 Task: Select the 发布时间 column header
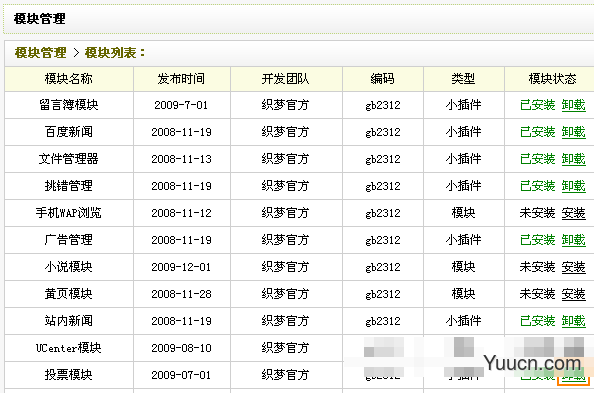coord(181,79)
